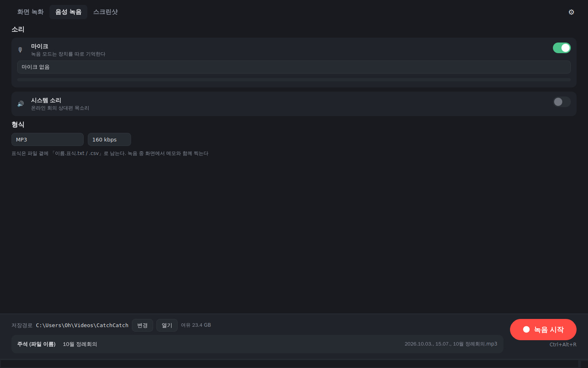Open the 160 kbps bitrate dropdown

coord(109,139)
